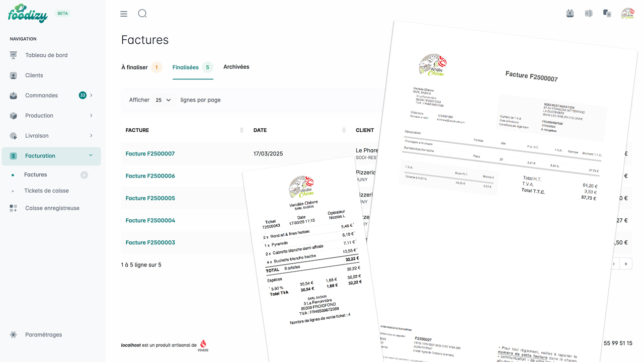Image resolution: width=644 pixels, height=362 pixels.
Task: Click the Production box icon
Action: [14, 116]
